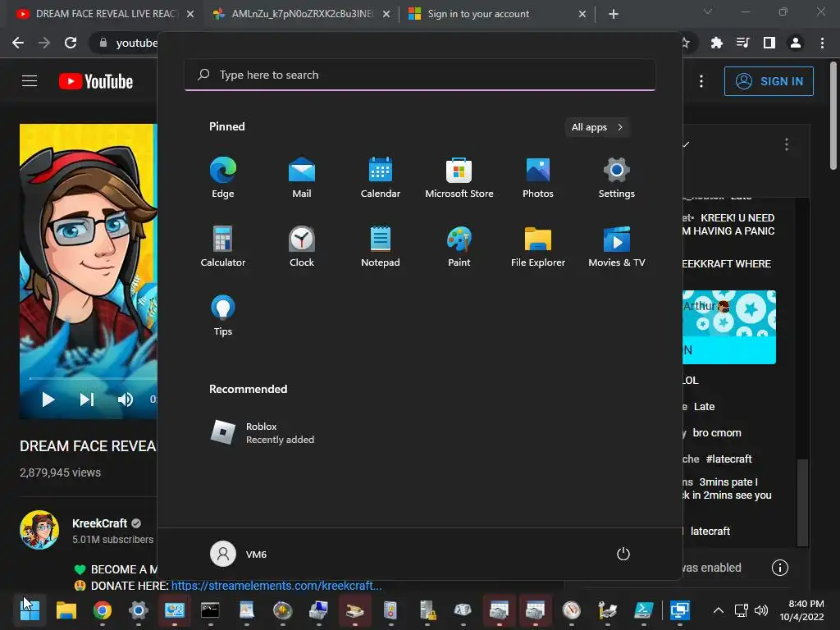Open the Calculator app
Image resolution: width=840 pixels, height=630 pixels.
point(223,246)
